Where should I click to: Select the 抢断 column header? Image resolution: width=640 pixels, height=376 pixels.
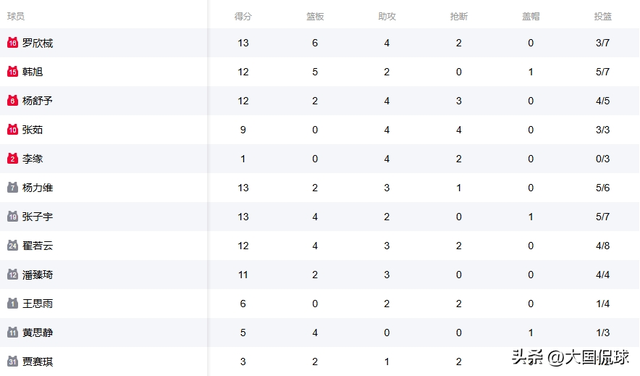pos(459,16)
